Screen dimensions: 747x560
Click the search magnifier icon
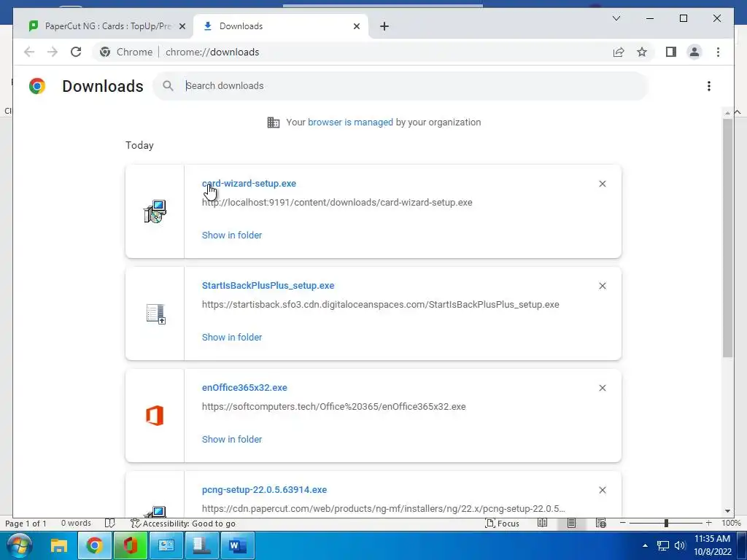click(x=168, y=86)
